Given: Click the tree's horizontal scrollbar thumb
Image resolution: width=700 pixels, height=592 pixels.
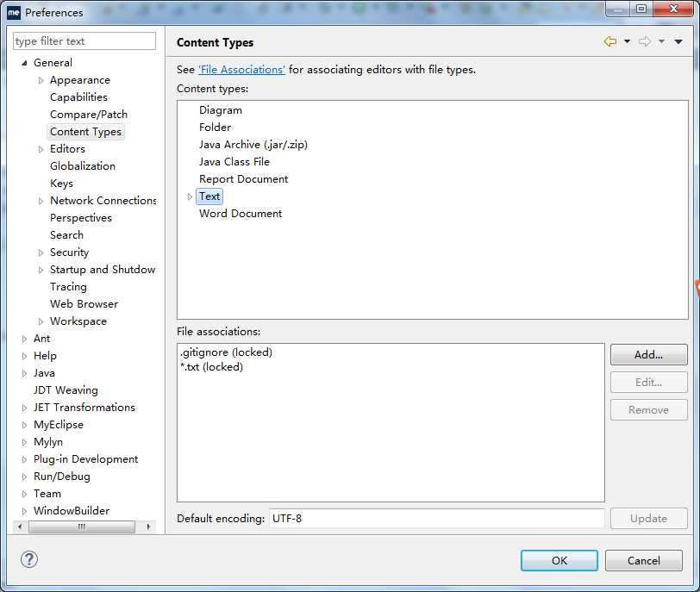Looking at the screenshot, I should [82, 527].
